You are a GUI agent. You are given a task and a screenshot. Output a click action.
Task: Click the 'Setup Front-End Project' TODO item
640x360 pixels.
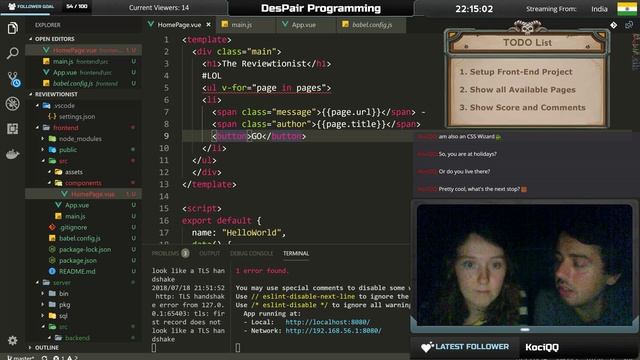coord(516,72)
